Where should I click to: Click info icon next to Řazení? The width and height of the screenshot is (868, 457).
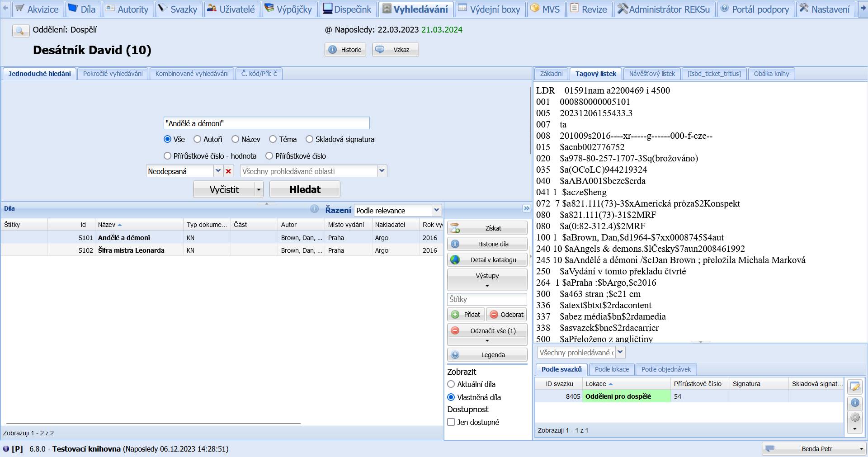point(314,209)
